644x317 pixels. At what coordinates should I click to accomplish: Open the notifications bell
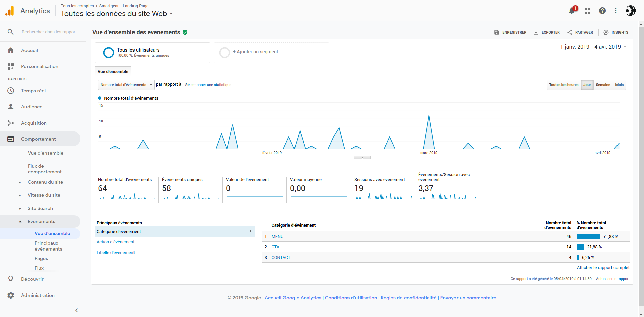[x=572, y=11]
